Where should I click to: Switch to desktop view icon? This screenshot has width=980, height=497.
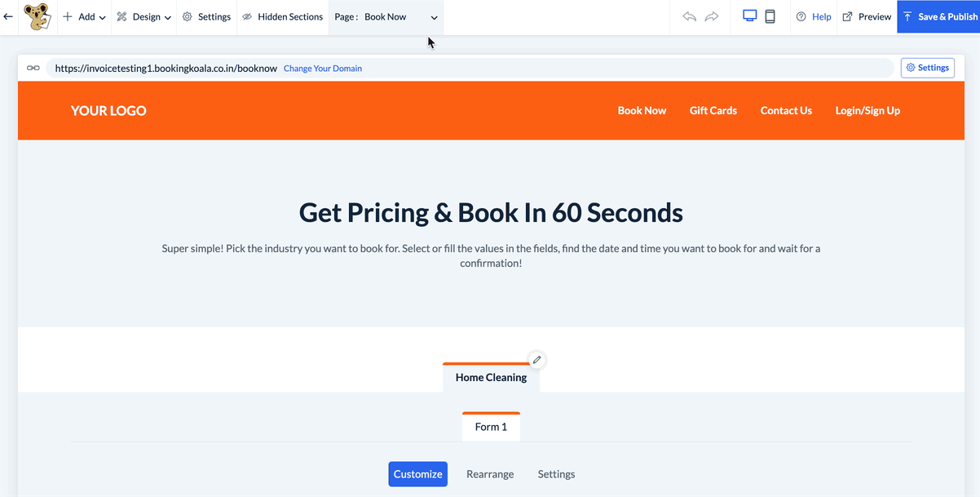tap(750, 16)
